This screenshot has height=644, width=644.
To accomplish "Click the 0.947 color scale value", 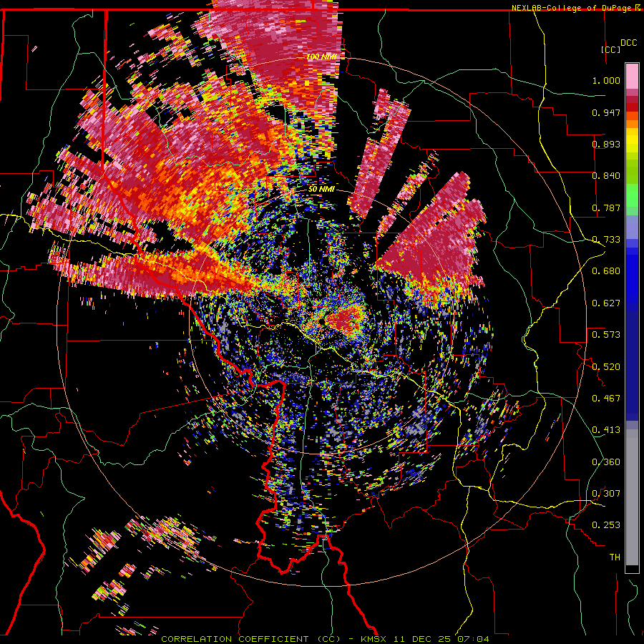I will (606, 112).
